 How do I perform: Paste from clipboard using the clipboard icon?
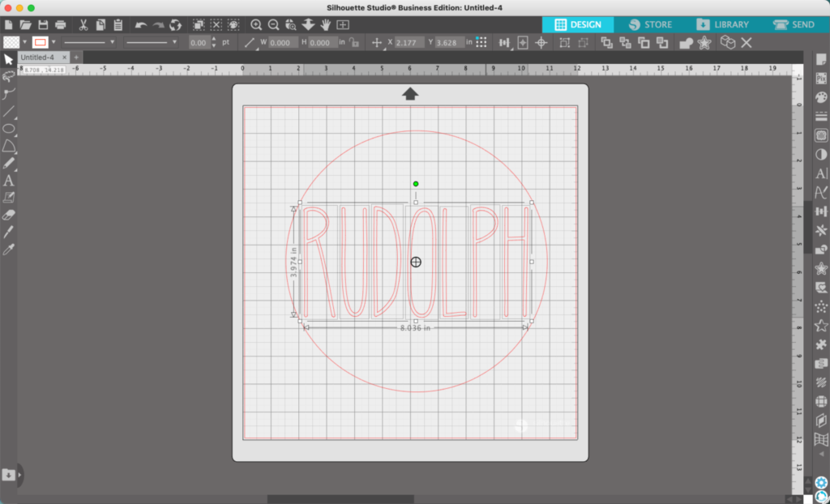(118, 25)
